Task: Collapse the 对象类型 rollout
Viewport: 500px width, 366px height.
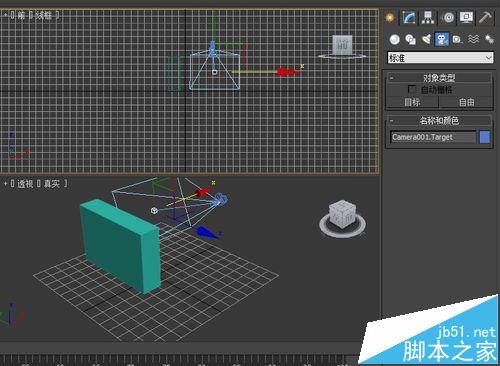Action: pyautogui.click(x=439, y=78)
